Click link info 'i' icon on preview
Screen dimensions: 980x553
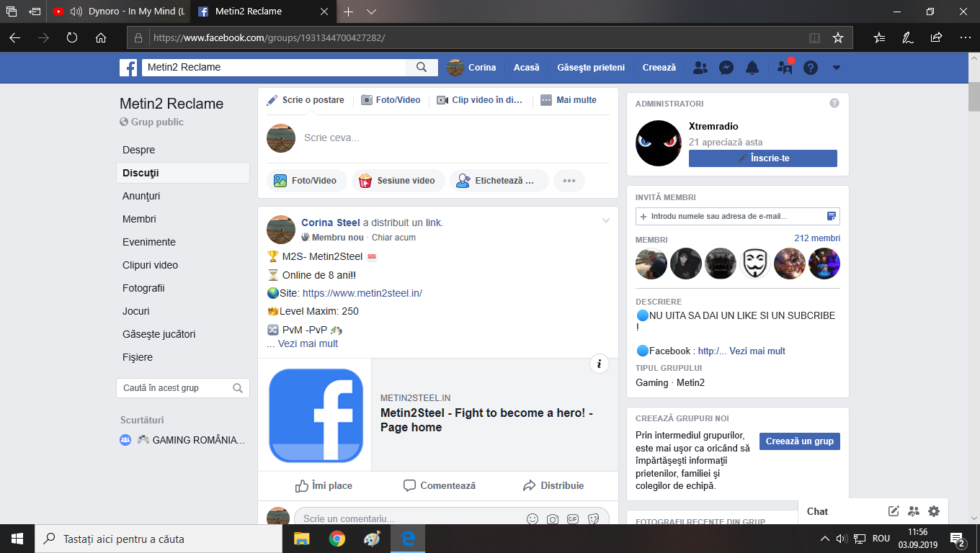600,364
